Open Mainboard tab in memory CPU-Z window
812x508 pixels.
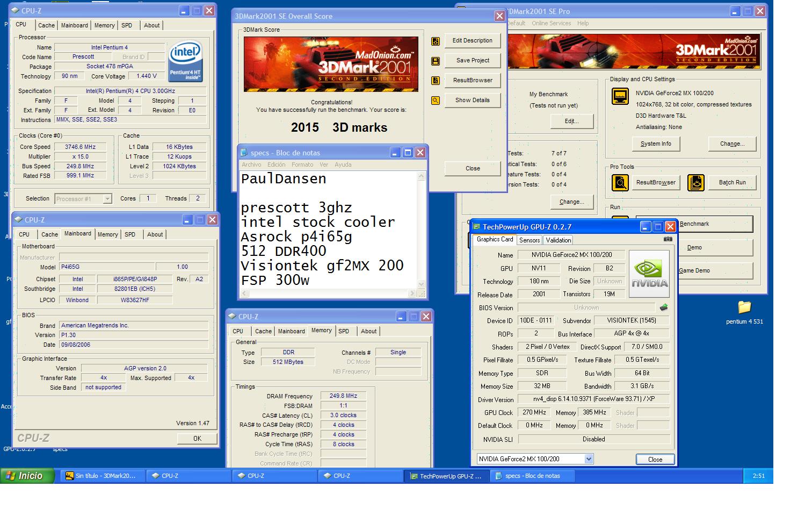tap(292, 331)
